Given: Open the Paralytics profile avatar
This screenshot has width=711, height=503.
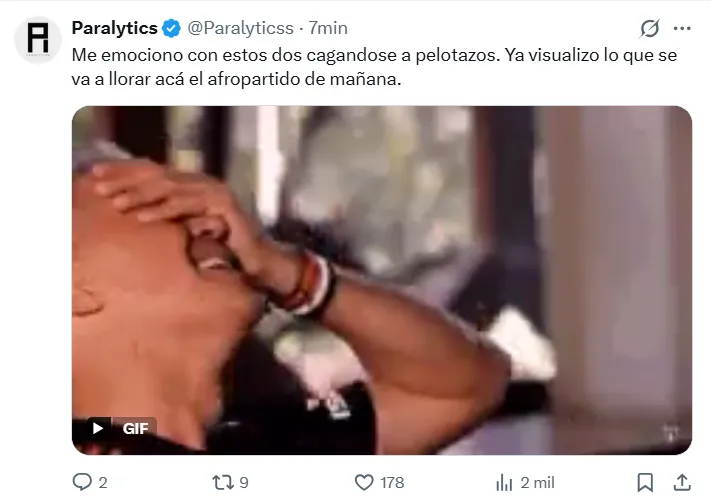Looking at the screenshot, I should (38, 39).
